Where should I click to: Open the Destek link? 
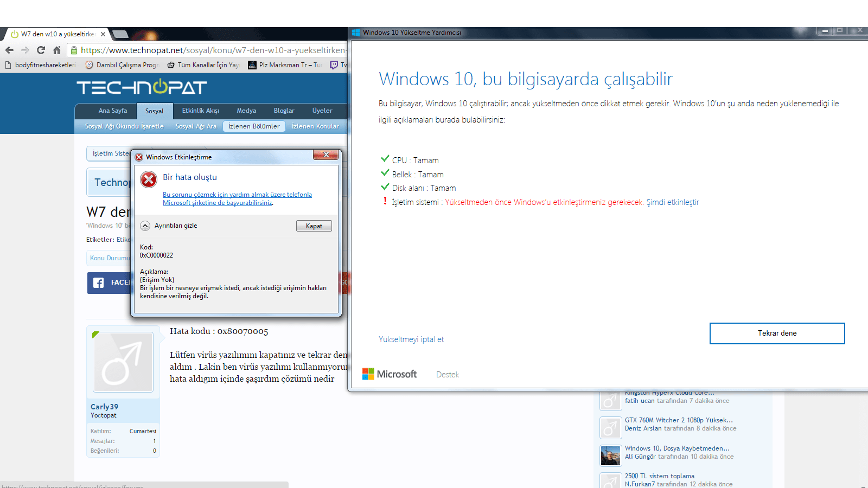pyautogui.click(x=448, y=375)
